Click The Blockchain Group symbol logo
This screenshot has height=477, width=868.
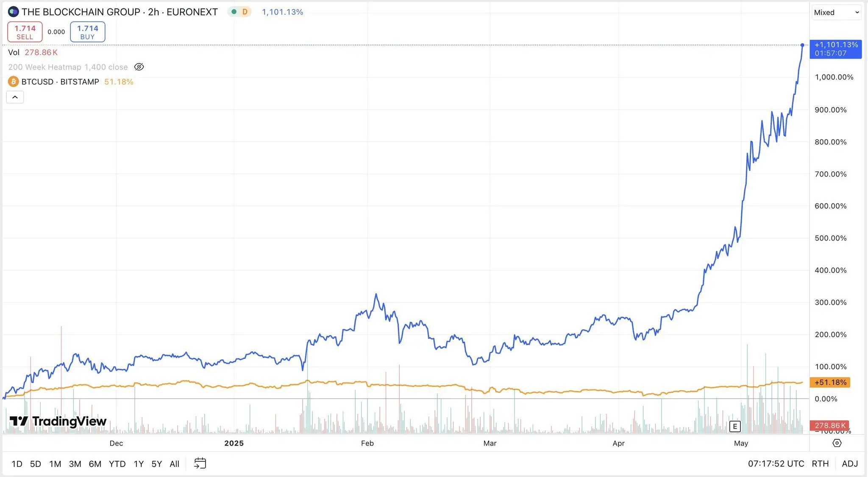13,12
